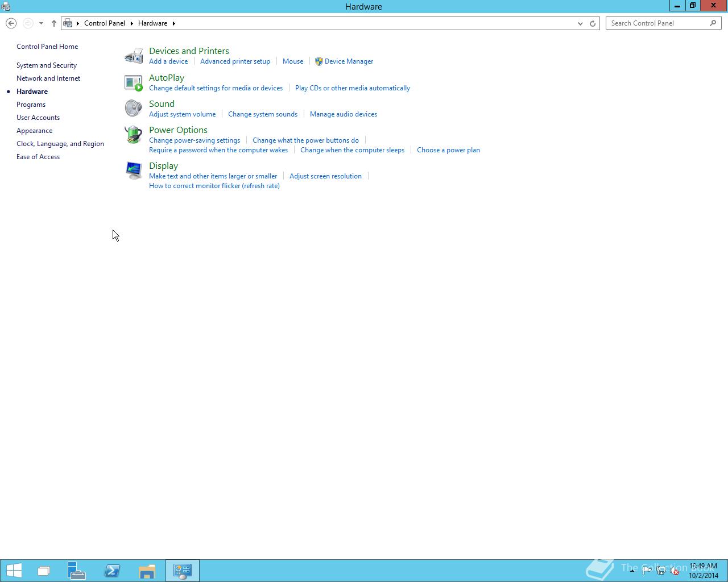
Task: Click the Display monitor icon
Action: pos(134,171)
